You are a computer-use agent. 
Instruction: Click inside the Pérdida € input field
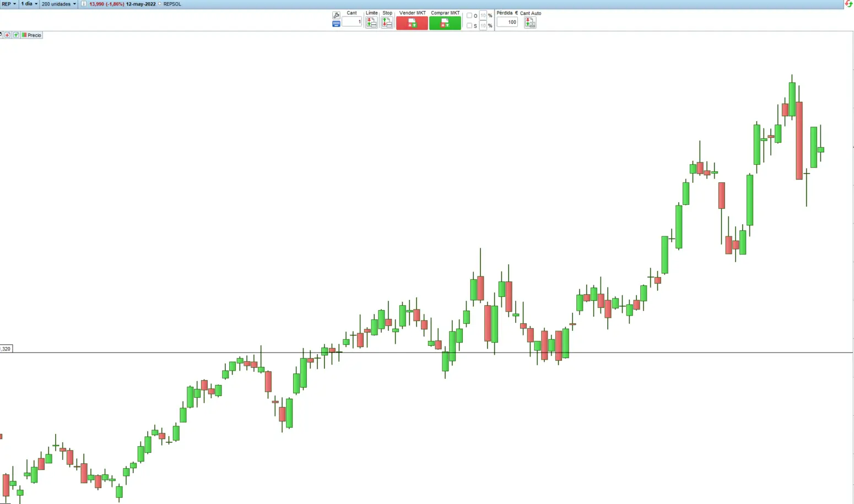pyautogui.click(x=507, y=22)
